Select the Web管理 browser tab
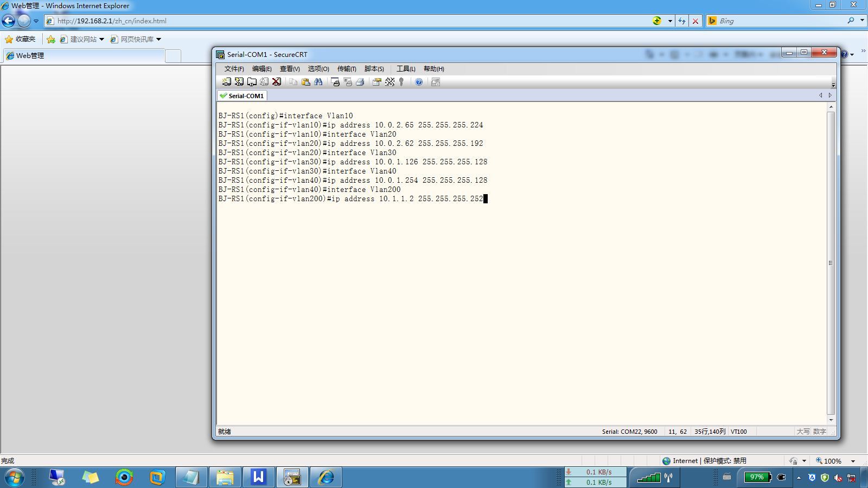The width and height of the screenshot is (868, 488). [84, 55]
